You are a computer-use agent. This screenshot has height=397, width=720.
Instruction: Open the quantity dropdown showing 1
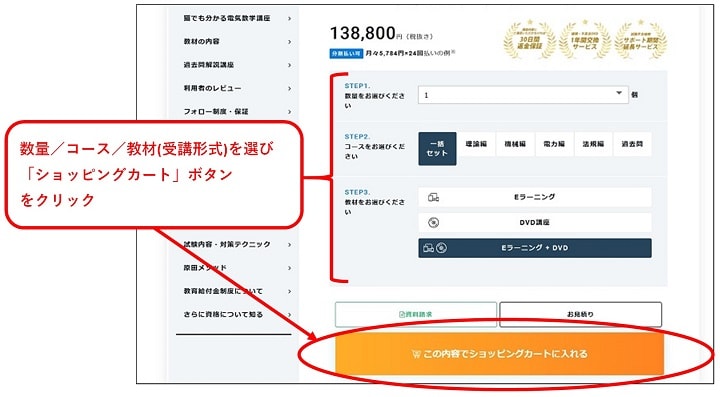(x=523, y=95)
